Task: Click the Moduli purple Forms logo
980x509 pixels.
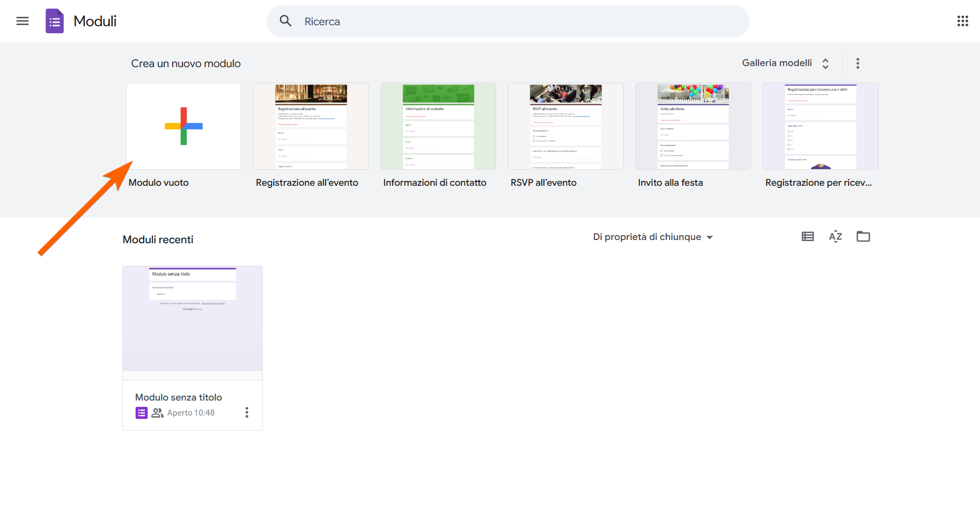Action: click(54, 21)
